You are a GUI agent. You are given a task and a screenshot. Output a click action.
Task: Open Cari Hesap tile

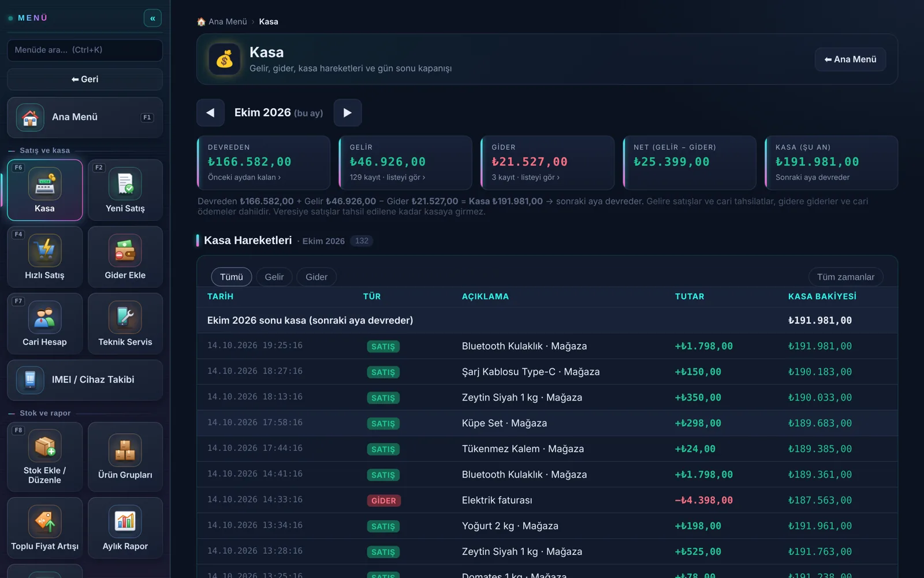[44, 324]
